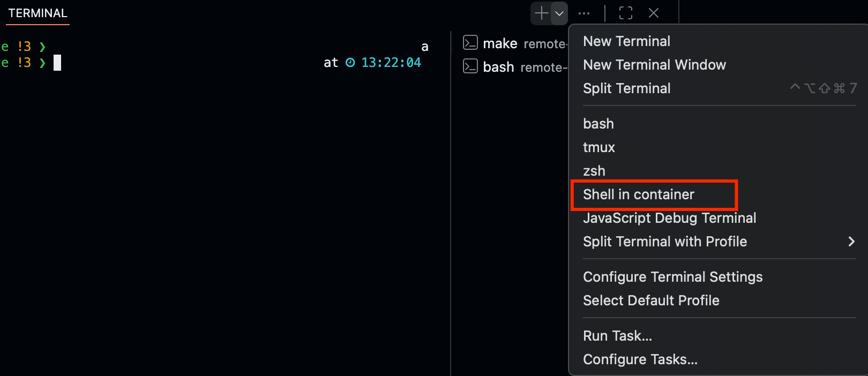Click the terminal icon beside the make session
This screenshot has height=376, width=868.
pos(470,43)
